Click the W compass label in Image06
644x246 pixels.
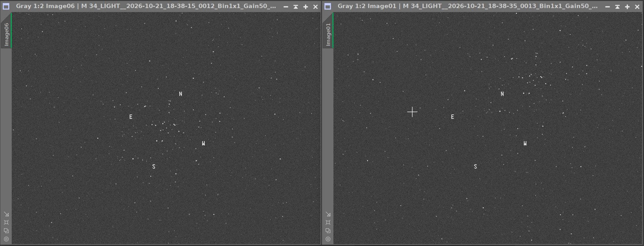(203, 143)
